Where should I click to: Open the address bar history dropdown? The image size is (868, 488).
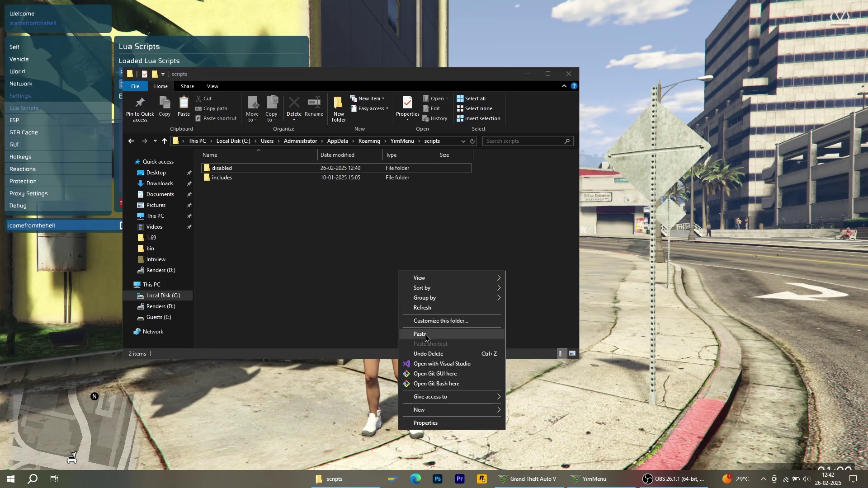[463, 141]
